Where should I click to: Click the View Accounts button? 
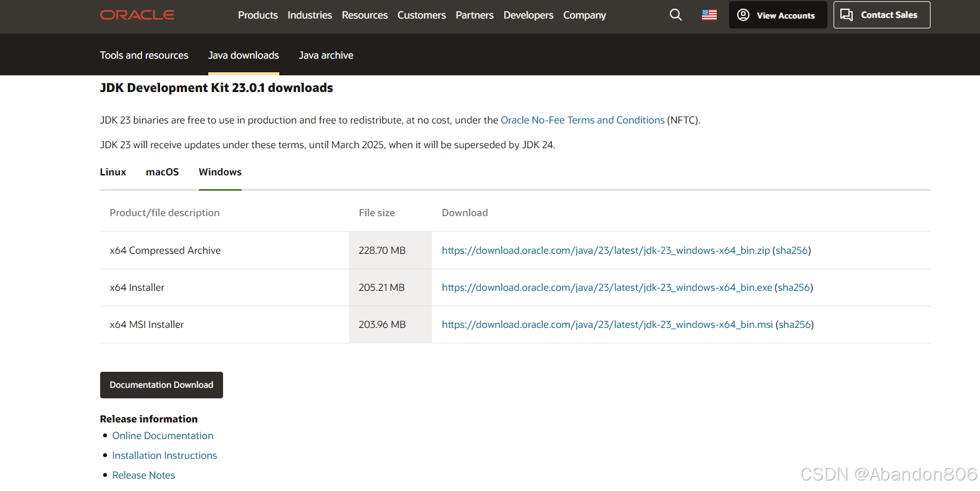(x=778, y=15)
